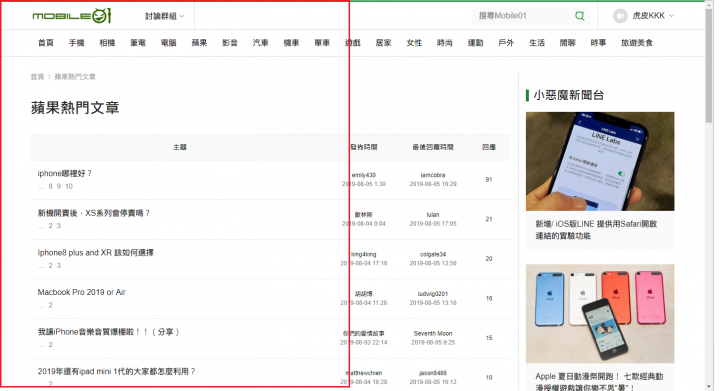Open the 旅遊美食 category
The image size is (720, 391).
(637, 43)
